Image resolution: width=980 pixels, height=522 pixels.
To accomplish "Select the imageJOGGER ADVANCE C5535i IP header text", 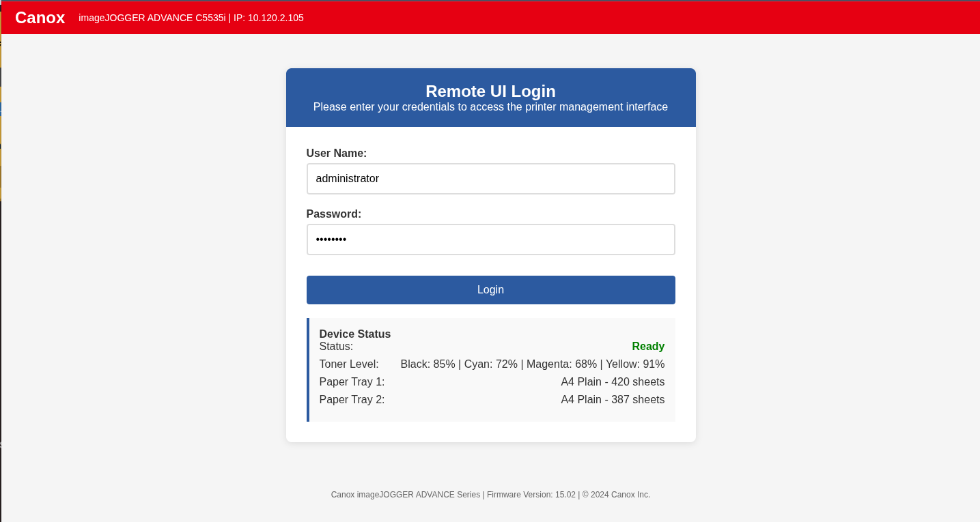I will click(x=191, y=18).
